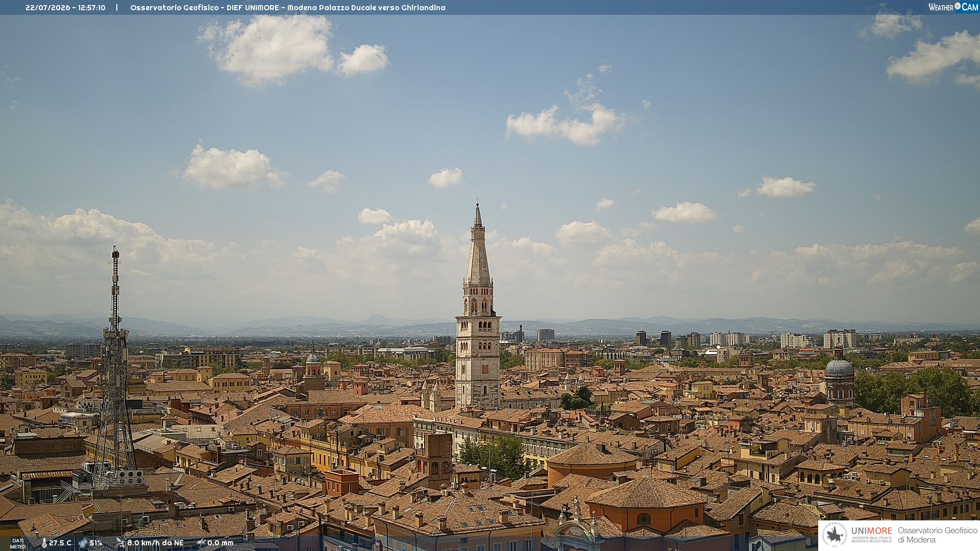The image size is (980, 551).
Task: Click the rainfall umbrella icon
Action: tap(201, 543)
